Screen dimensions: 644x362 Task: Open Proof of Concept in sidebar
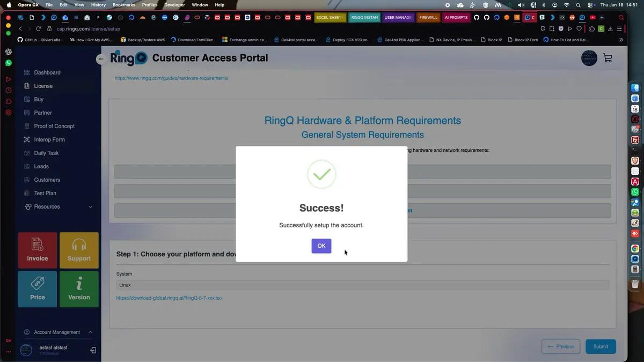[x=54, y=126]
